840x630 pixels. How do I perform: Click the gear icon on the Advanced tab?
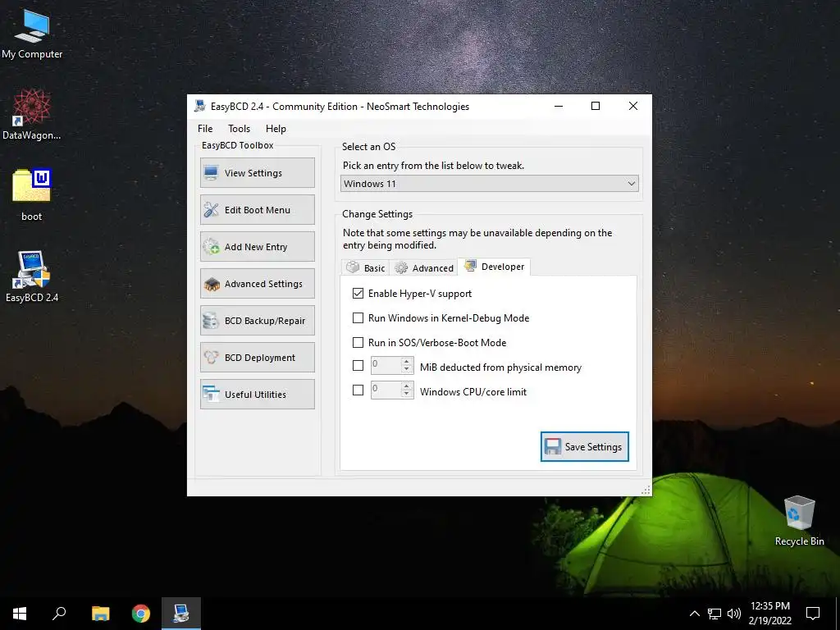(x=401, y=268)
